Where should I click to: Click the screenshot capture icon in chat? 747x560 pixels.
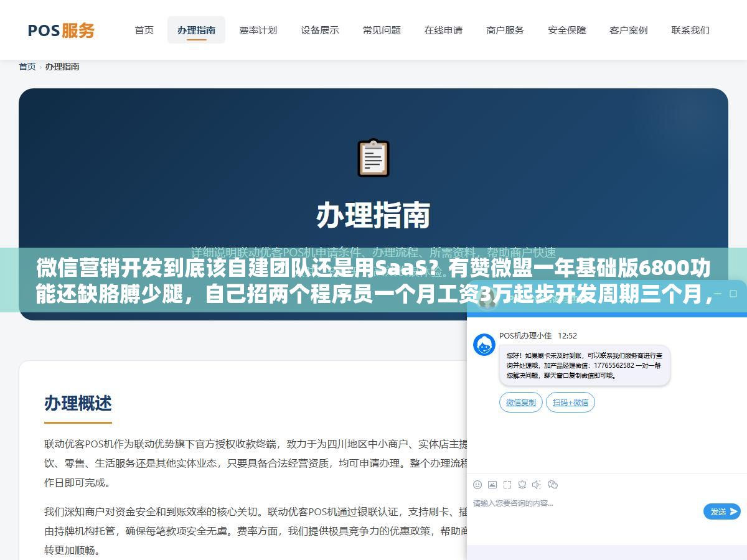[507, 485]
